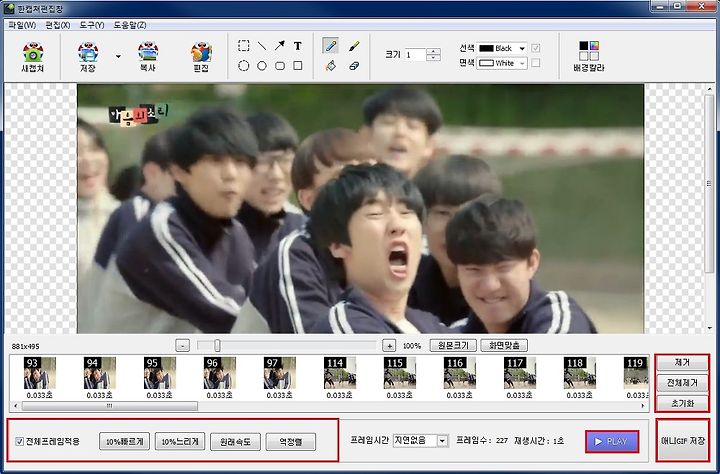Select frame thumbnail 94
This screenshot has width=720, height=474.
[100, 373]
